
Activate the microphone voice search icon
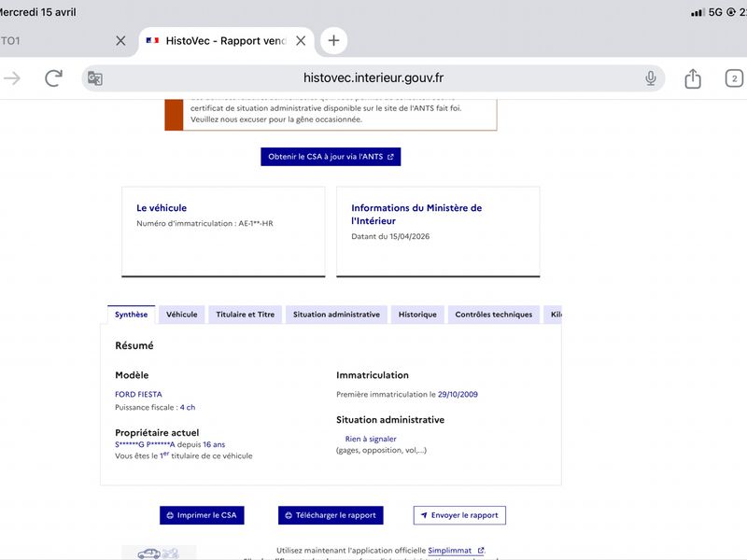(x=650, y=78)
